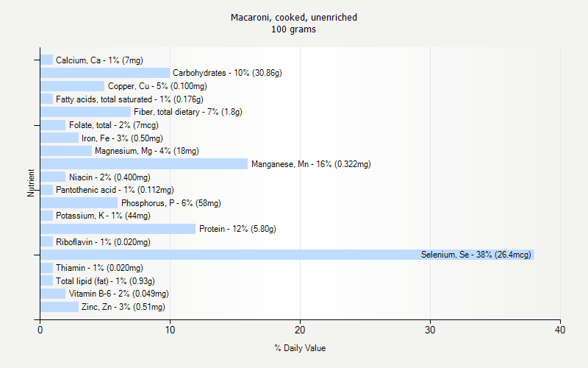Click the x-axis tick label 40

[560, 330]
